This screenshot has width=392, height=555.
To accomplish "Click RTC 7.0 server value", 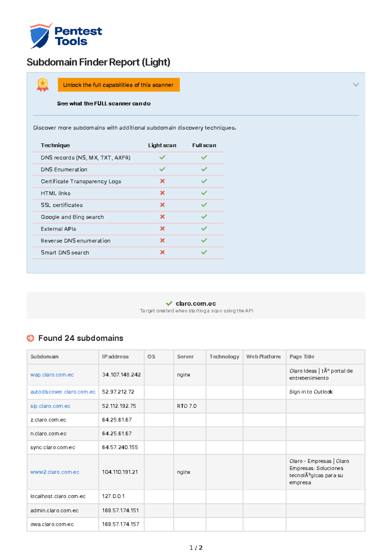I will coord(187,406).
